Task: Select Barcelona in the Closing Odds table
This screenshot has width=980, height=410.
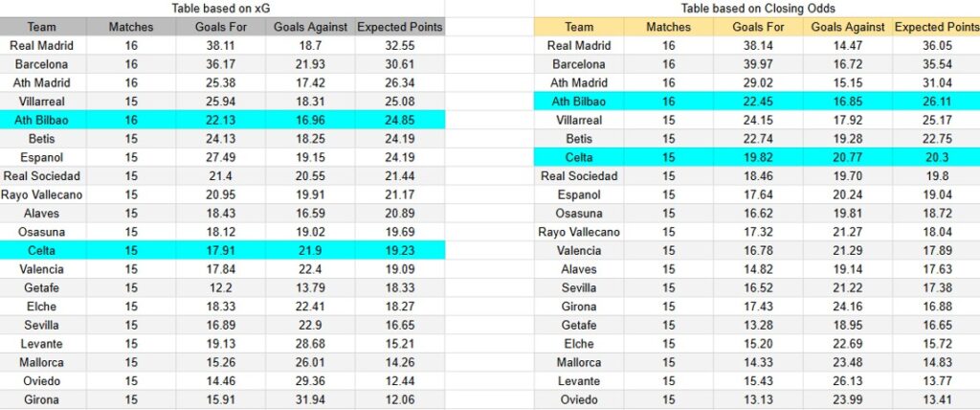Action: (x=578, y=64)
